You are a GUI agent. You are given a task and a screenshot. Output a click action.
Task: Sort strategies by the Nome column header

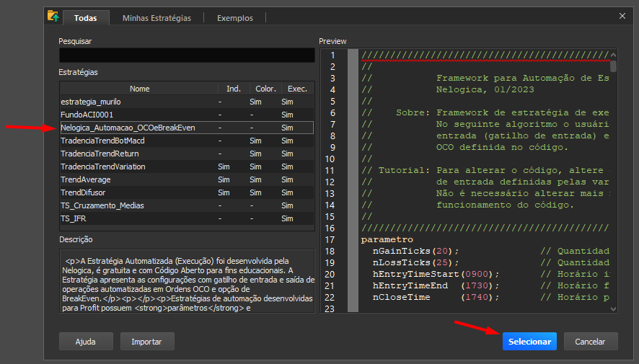click(139, 89)
